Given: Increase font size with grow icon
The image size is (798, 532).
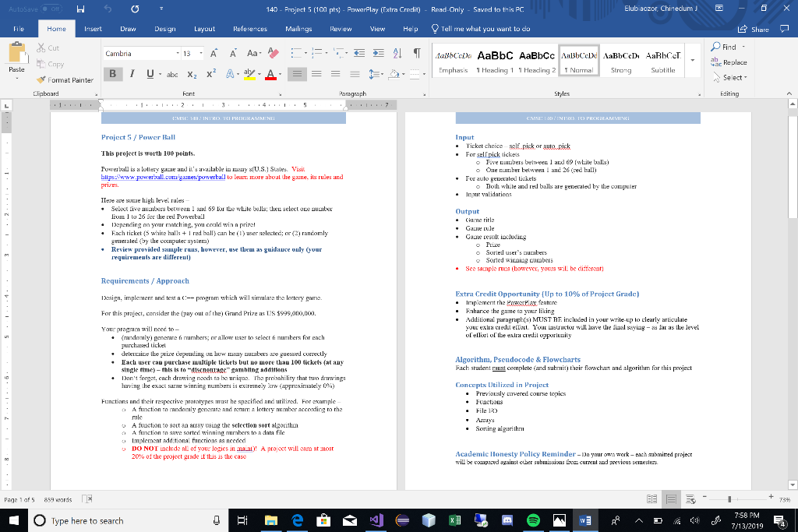Looking at the screenshot, I should [x=214, y=54].
